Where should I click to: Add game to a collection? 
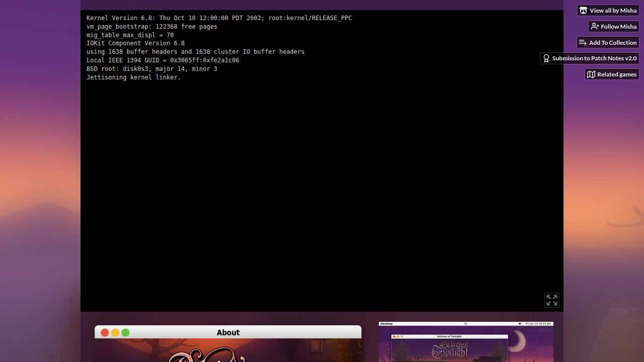608,43
